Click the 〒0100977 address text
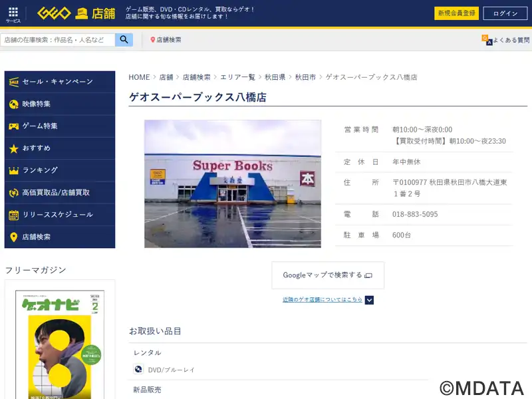Image resolution: width=532 pixels, height=399 pixels. point(450,188)
